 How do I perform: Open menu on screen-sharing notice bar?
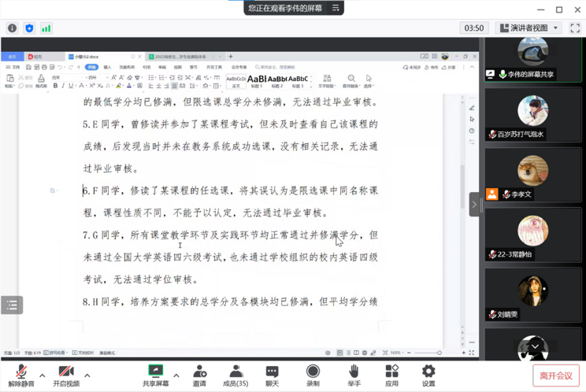[336, 8]
